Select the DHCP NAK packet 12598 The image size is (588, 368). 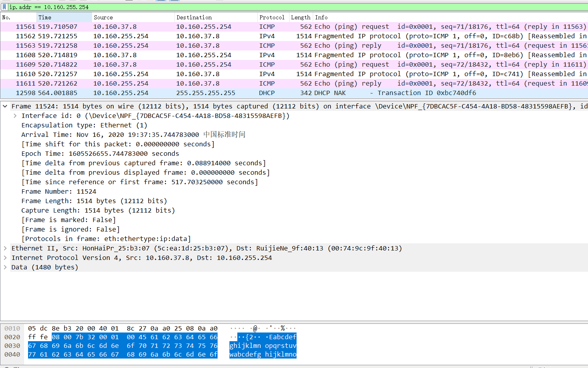[x=294, y=93]
